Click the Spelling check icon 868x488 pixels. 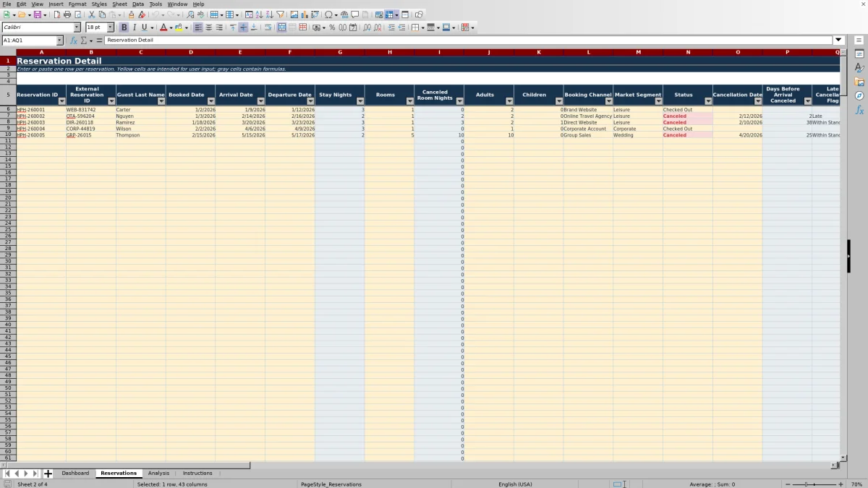(x=200, y=14)
